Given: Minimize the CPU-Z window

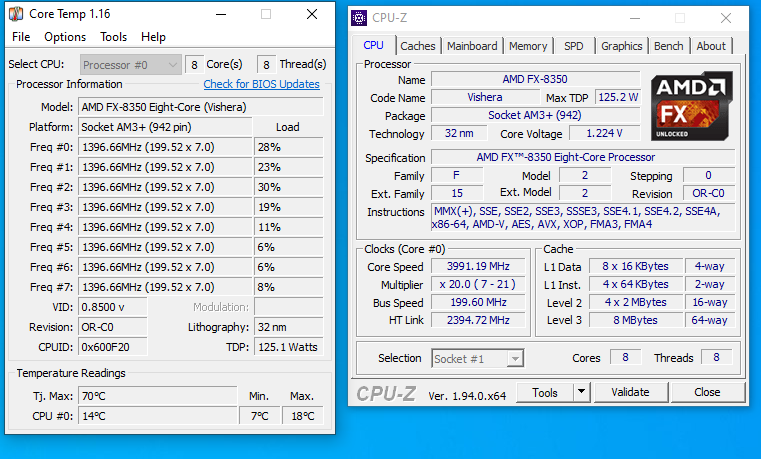Looking at the screenshot, I should pyautogui.click(x=635, y=18).
